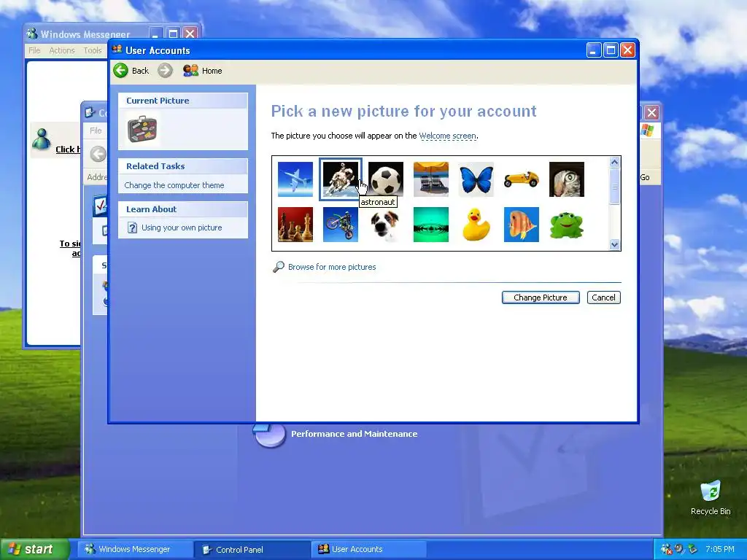Open the Start menu
Image resolution: width=747 pixels, height=560 pixels.
pyautogui.click(x=34, y=549)
